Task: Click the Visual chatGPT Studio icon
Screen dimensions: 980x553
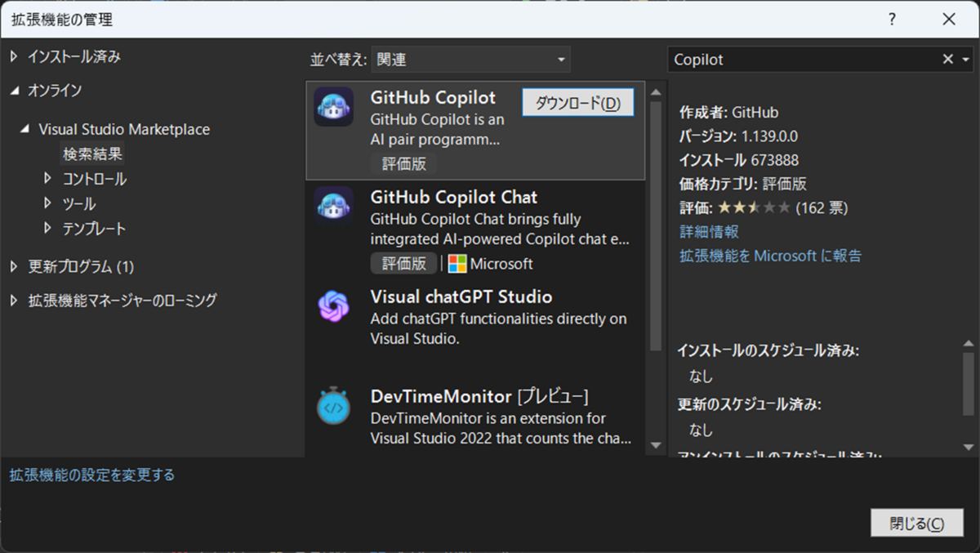Action: (x=333, y=306)
